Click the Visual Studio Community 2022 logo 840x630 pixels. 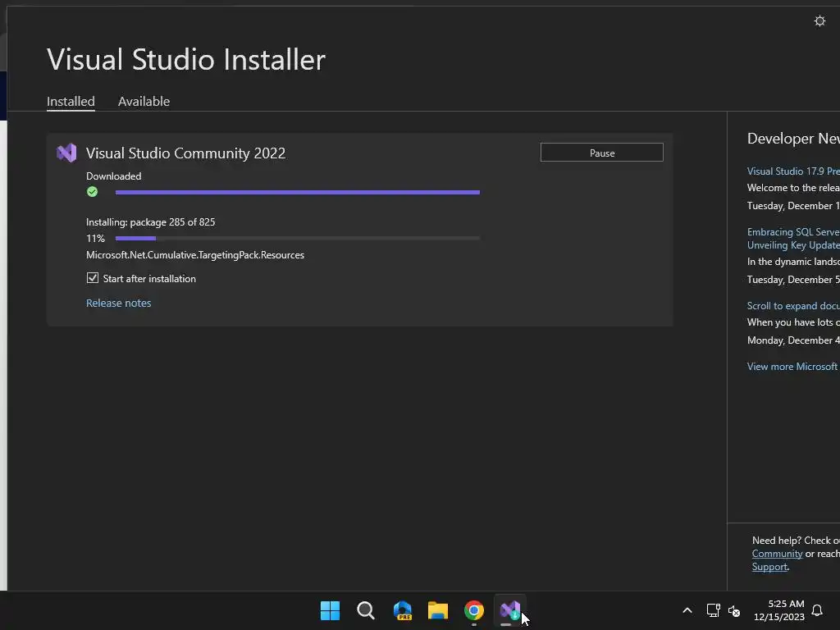click(66, 153)
